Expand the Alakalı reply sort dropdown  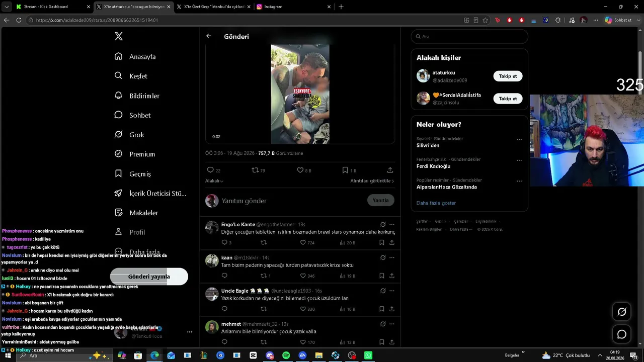pos(214,181)
